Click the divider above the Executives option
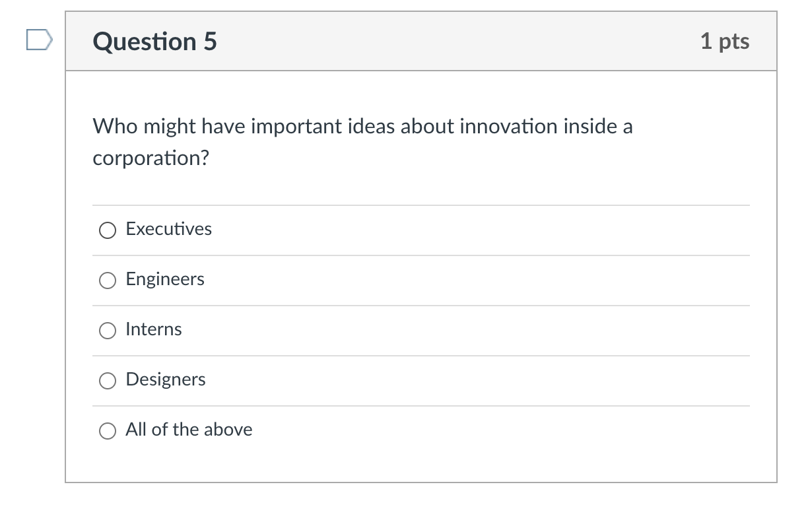The image size is (808, 532). 421,205
